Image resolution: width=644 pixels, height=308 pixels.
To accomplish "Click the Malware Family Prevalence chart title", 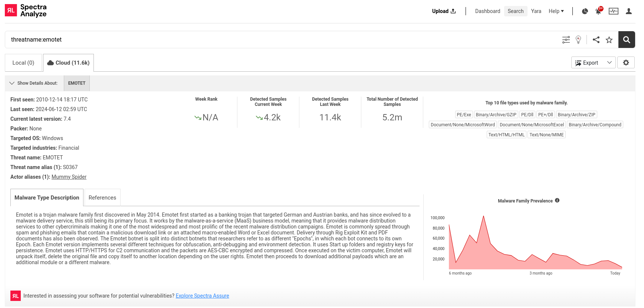I will tap(525, 201).
